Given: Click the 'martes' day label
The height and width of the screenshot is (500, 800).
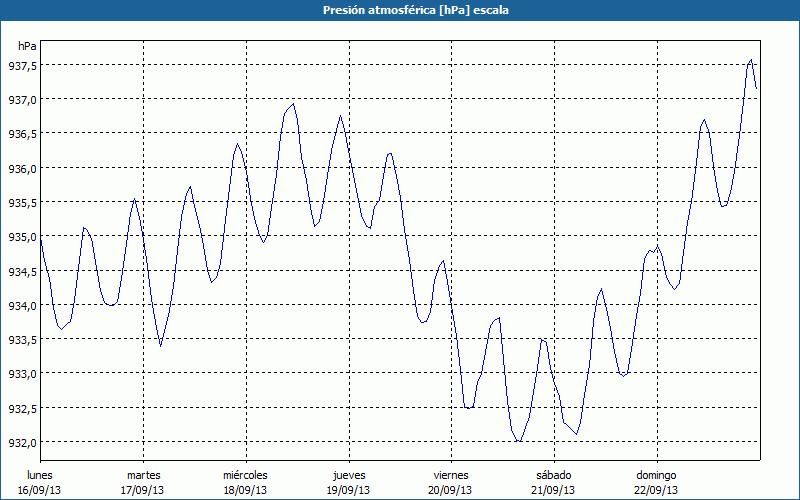Looking at the screenshot, I should click(x=143, y=474).
